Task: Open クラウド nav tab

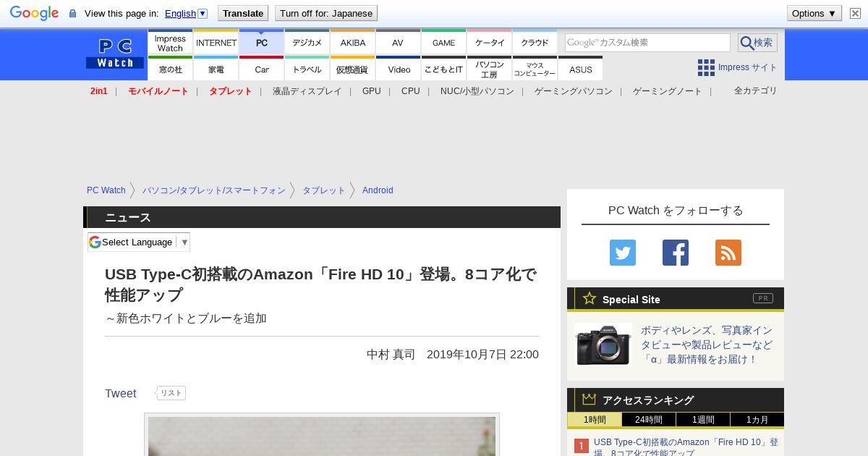Action: click(535, 42)
